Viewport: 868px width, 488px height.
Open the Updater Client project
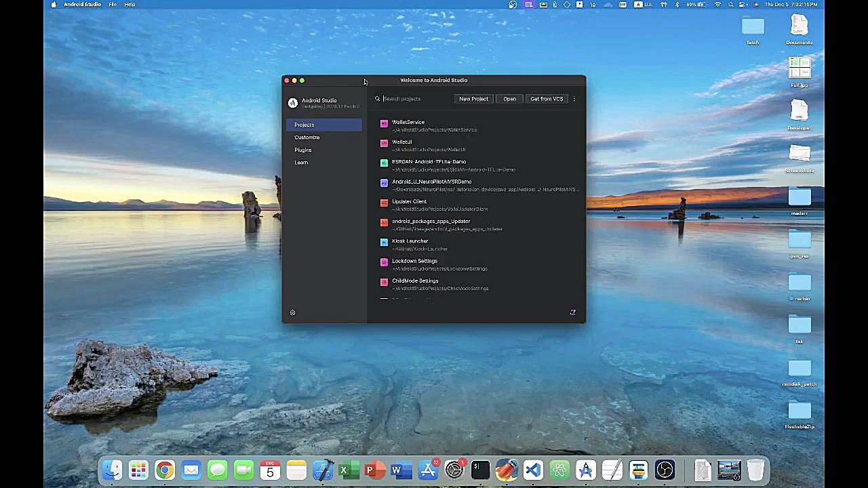click(x=478, y=205)
